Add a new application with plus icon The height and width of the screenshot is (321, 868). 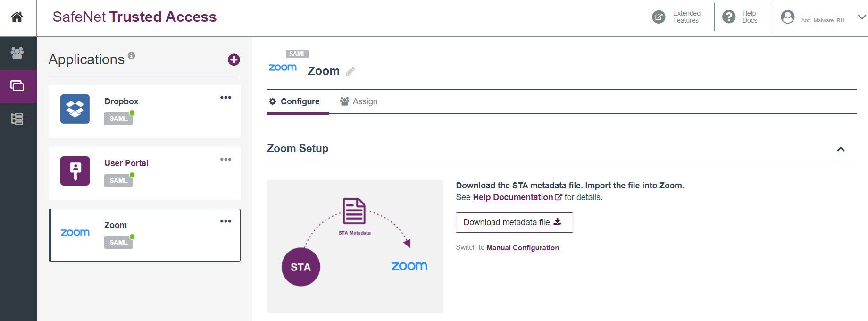(234, 59)
